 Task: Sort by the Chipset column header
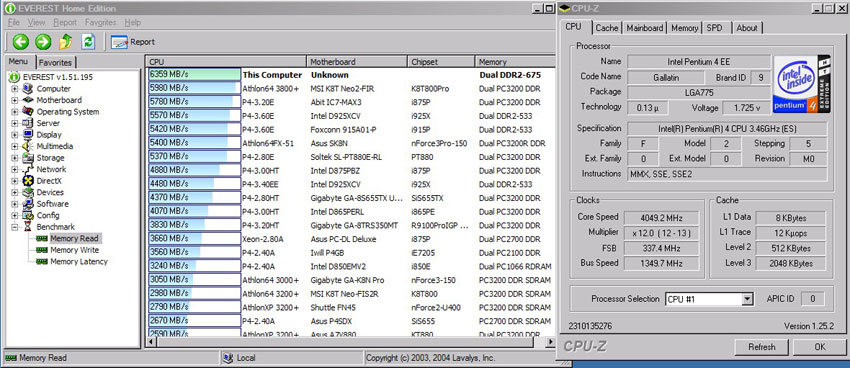[x=441, y=61]
